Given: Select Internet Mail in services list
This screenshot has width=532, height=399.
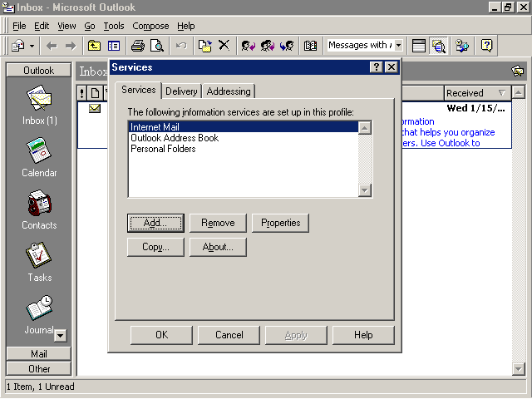Looking at the screenshot, I should click(243, 127).
